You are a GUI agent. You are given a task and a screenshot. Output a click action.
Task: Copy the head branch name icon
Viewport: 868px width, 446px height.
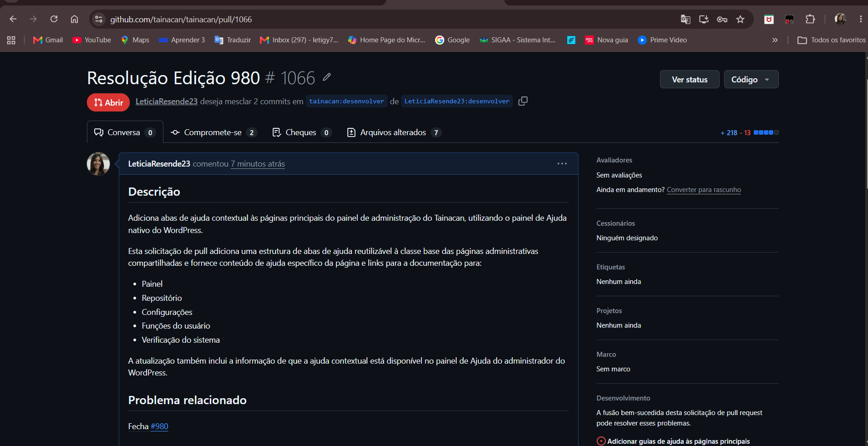(x=523, y=101)
